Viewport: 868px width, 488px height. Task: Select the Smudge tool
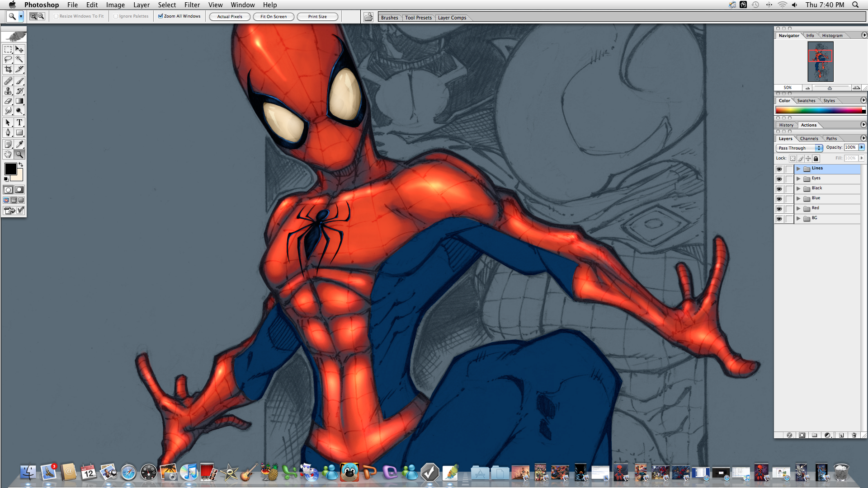(8, 111)
